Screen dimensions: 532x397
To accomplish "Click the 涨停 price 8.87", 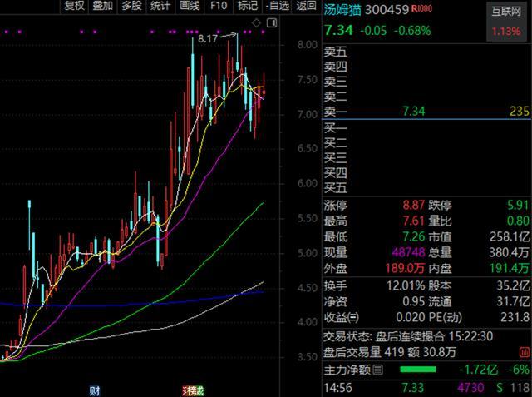I will 414,205.
